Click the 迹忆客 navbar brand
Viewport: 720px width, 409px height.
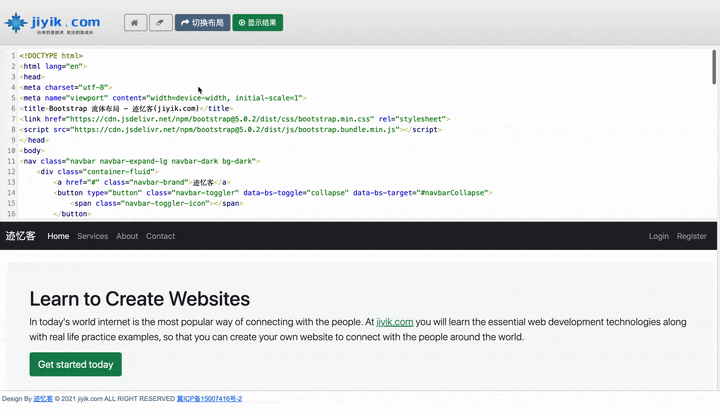pyautogui.click(x=20, y=236)
